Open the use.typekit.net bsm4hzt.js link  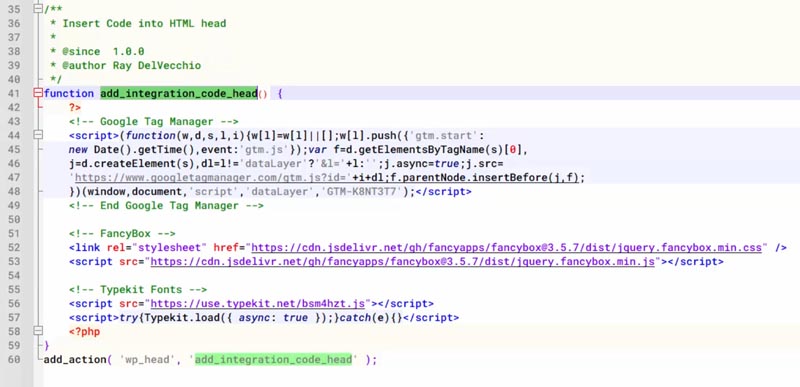click(x=258, y=304)
